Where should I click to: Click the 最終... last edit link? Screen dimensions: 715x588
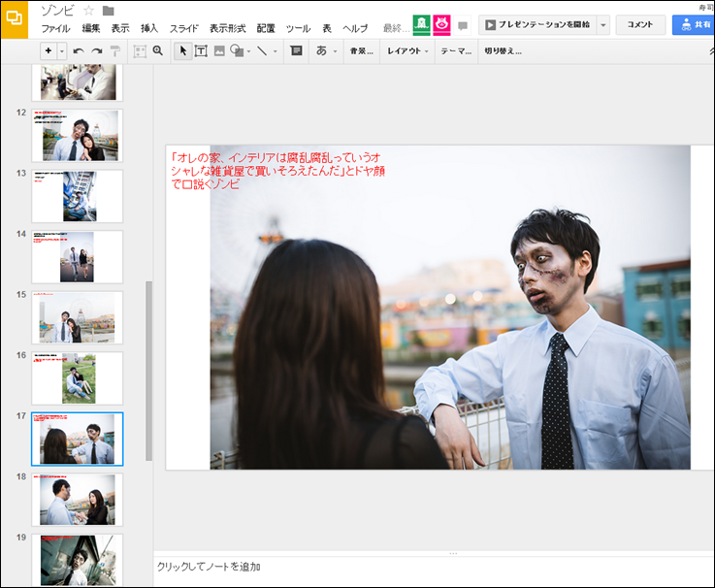pos(396,28)
